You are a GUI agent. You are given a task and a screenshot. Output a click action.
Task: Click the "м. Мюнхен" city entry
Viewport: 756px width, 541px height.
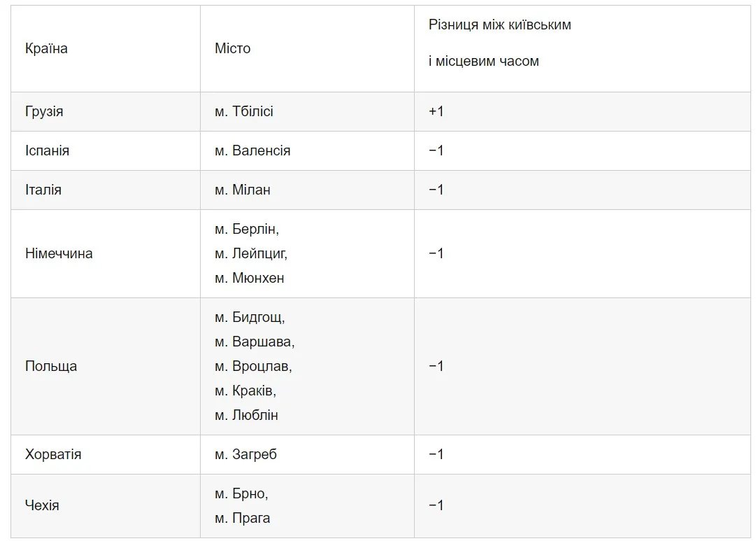click(x=250, y=278)
